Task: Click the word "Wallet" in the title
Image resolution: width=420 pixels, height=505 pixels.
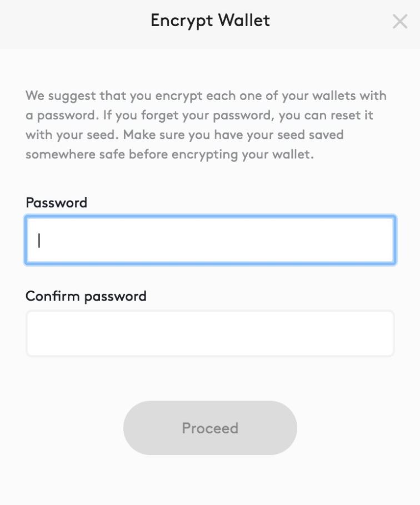Action: [x=244, y=21]
